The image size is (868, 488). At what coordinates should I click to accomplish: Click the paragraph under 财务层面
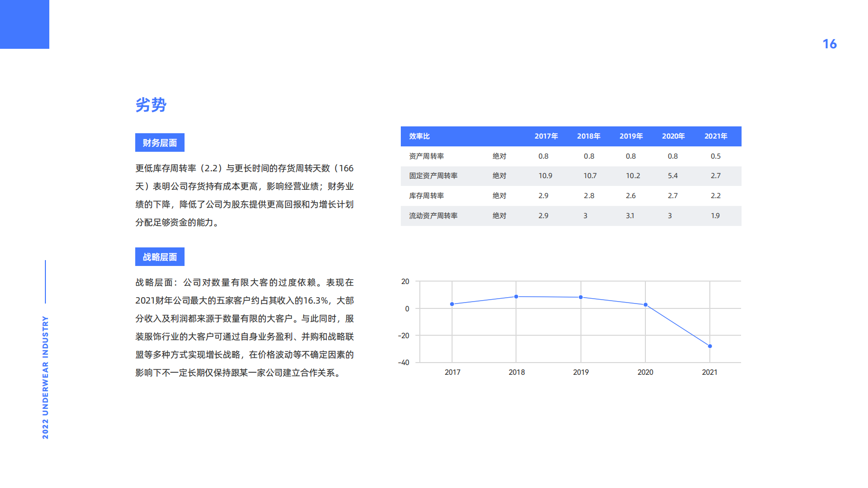tap(244, 195)
